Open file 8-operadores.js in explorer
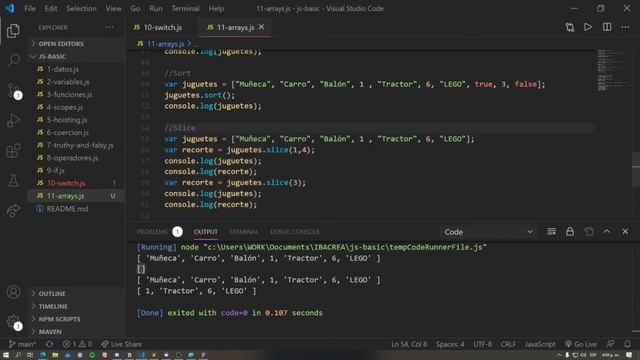 (x=76, y=158)
